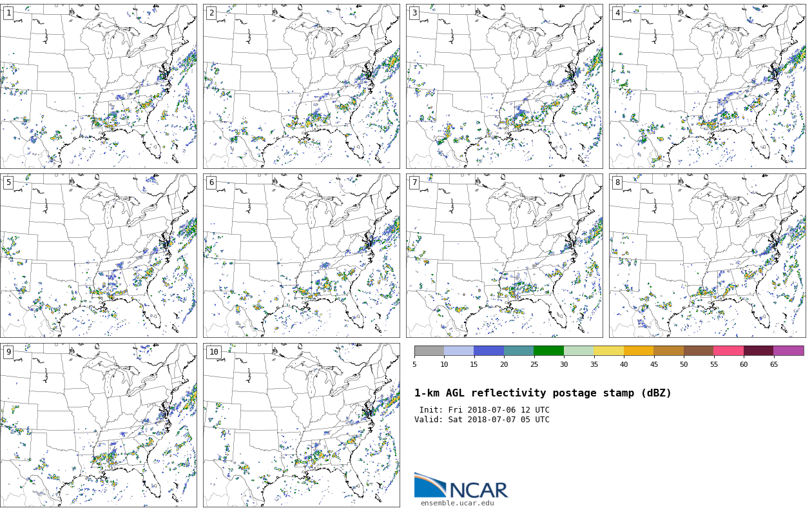The height and width of the screenshot is (508, 812).
Task: Click the Valid Sat 2018-07-07 05 UTC text
Action: pos(482,420)
